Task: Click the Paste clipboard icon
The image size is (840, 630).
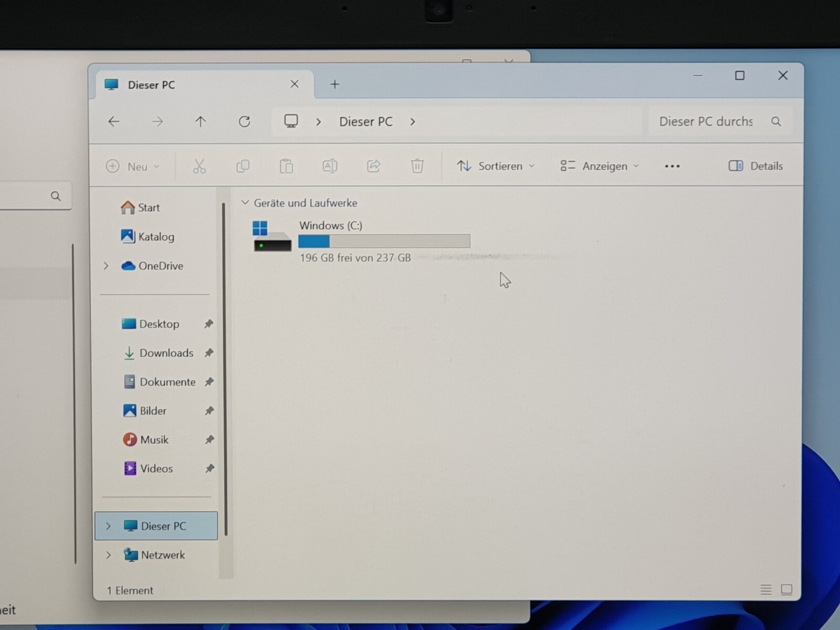Action: click(x=286, y=166)
